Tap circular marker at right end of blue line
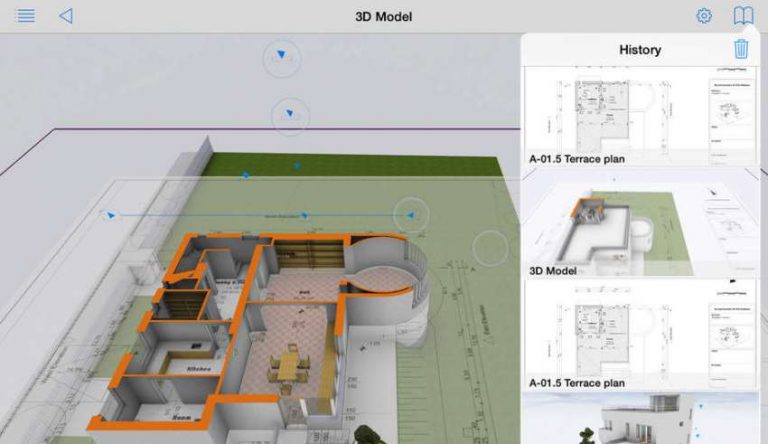768x444 pixels. point(410,214)
